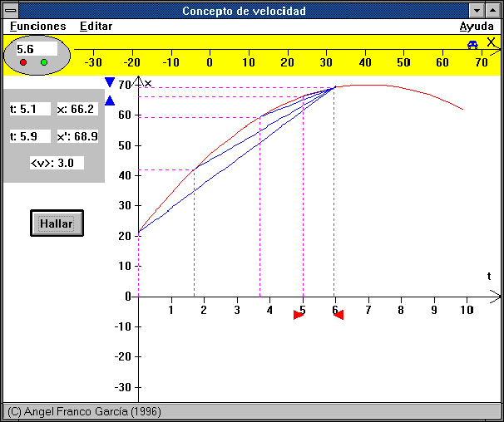This screenshot has width=504, height=422.
Task: Select the <v>: 3.0 average velocity field
Action: tap(57, 163)
